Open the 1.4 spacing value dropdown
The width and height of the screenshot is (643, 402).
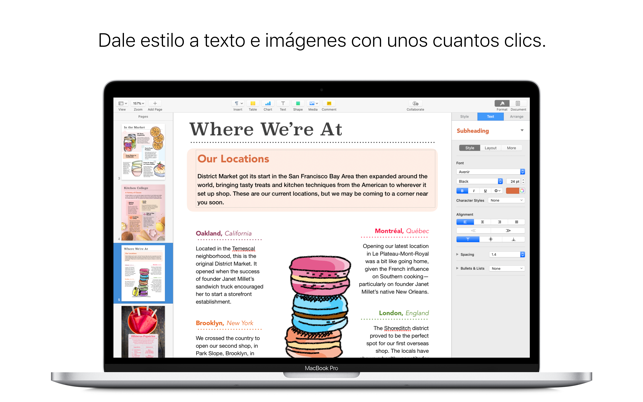[x=507, y=255]
